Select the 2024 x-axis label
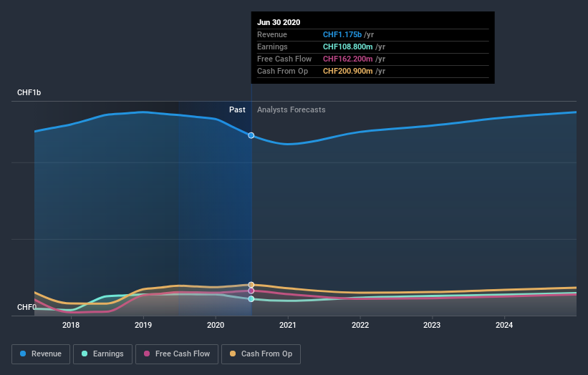The height and width of the screenshot is (375, 588). pos(504,325)
